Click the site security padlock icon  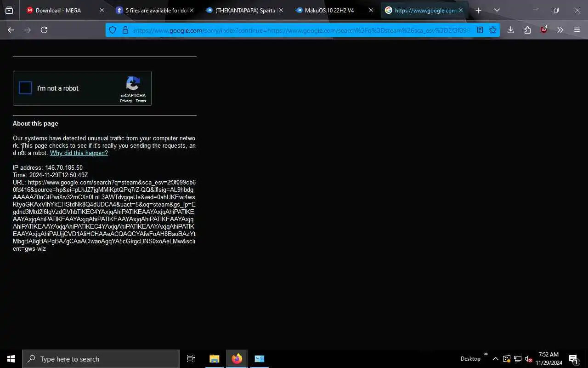pyautogui.click(x=125, y=30)
